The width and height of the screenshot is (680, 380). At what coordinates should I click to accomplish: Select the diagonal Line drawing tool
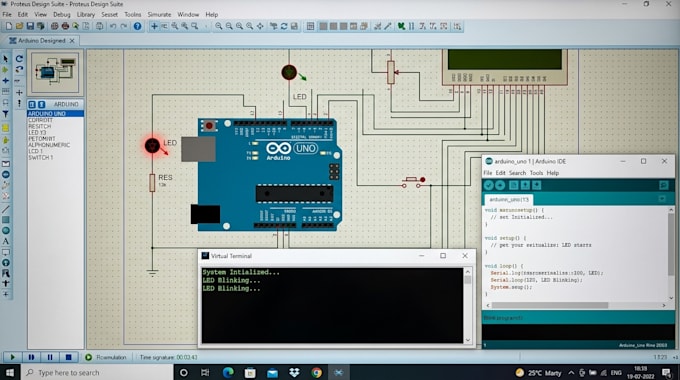(x=6, y=209)
